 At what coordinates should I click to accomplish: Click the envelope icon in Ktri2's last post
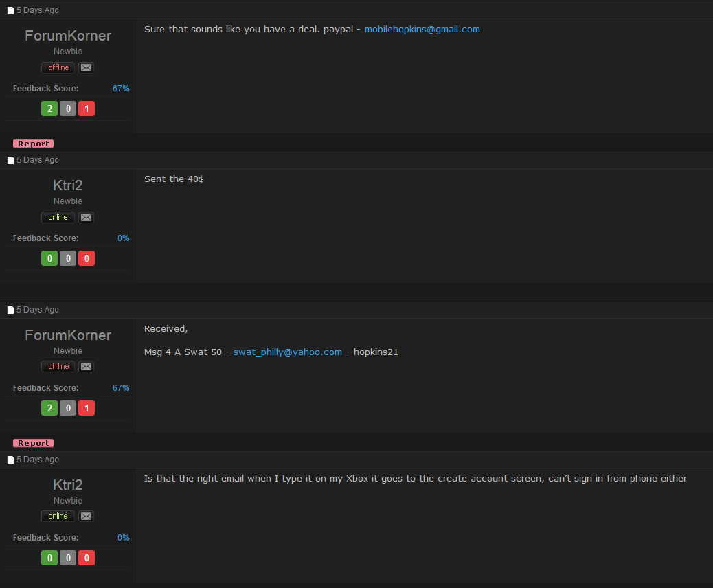point(86,516)
